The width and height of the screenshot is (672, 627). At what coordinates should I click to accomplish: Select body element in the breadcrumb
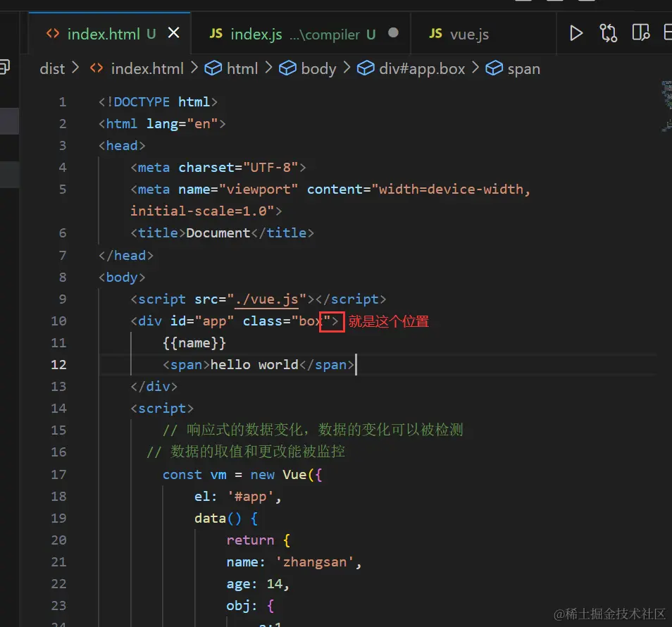(318, 69)
